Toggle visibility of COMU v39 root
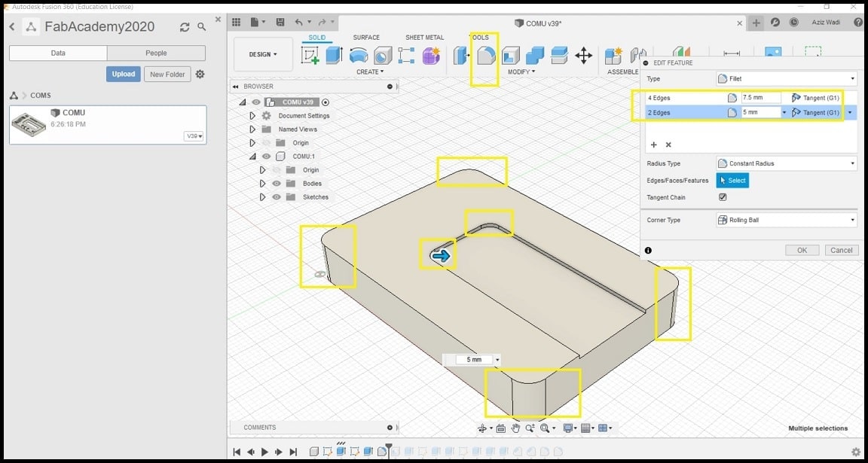Image resolution: width=868 pixels, height=463 pixels. [x=255, y=102]
